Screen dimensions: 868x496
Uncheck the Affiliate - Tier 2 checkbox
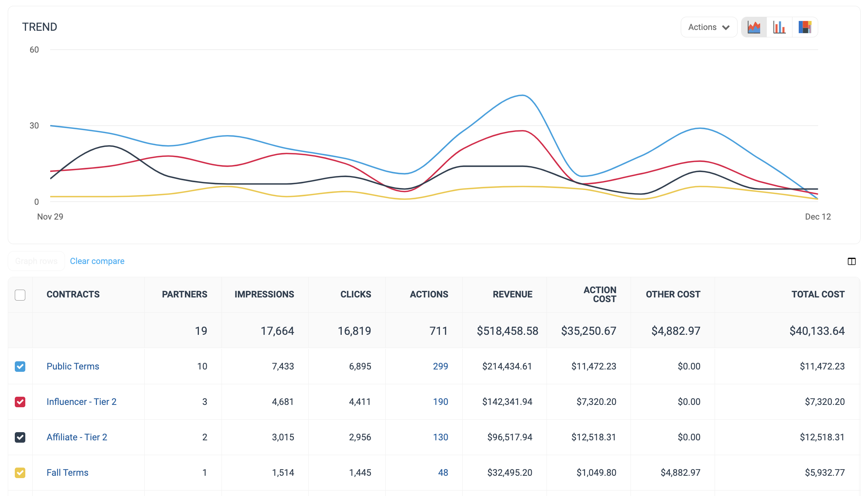click(x=20, y=437)
